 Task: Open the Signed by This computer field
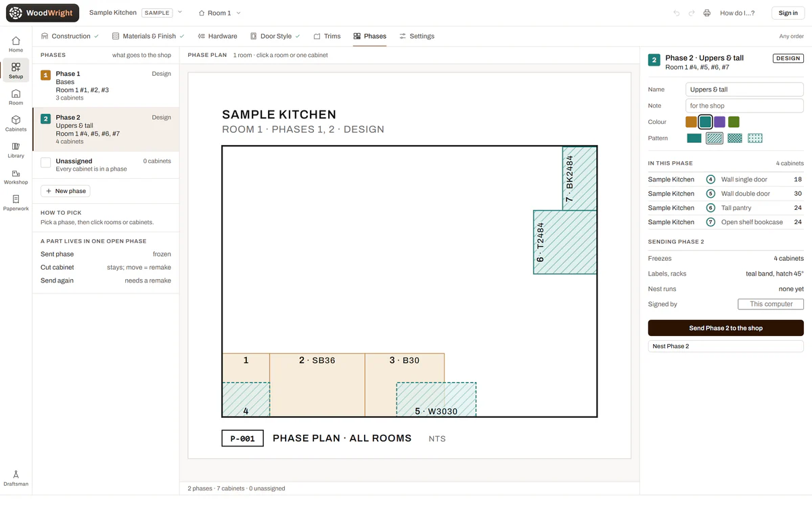coord(771,304)
